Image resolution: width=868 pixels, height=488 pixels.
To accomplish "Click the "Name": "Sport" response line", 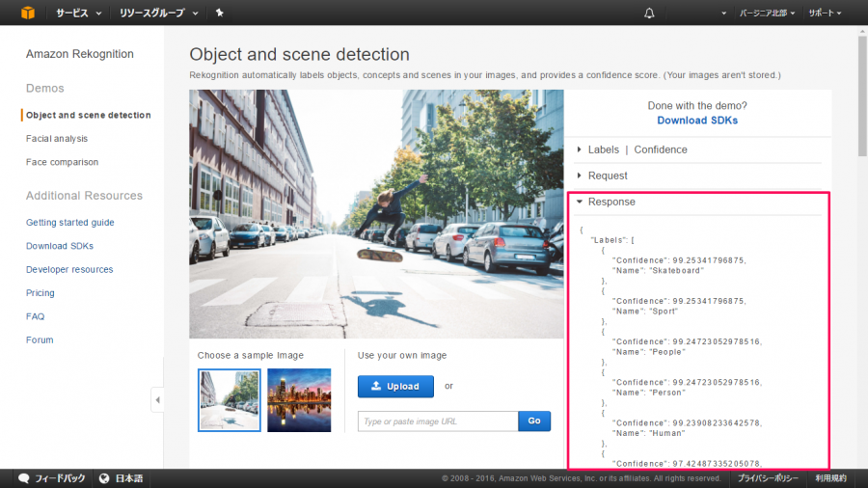I will click(x=645, y=312).
